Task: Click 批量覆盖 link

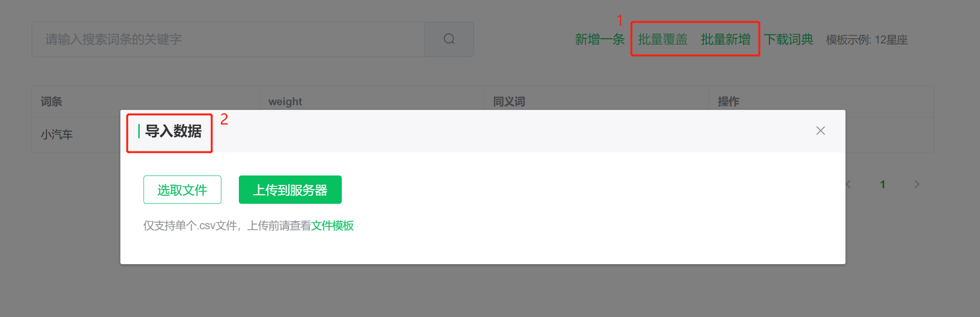Action: click(662, 39)
